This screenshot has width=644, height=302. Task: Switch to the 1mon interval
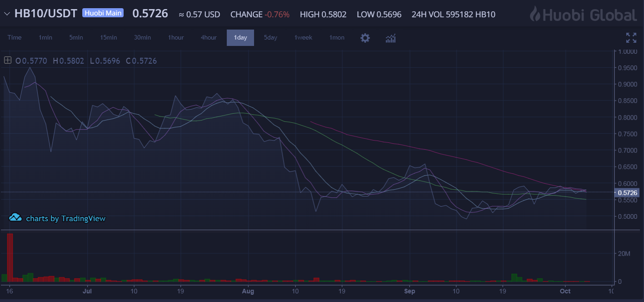pos(337,38)
